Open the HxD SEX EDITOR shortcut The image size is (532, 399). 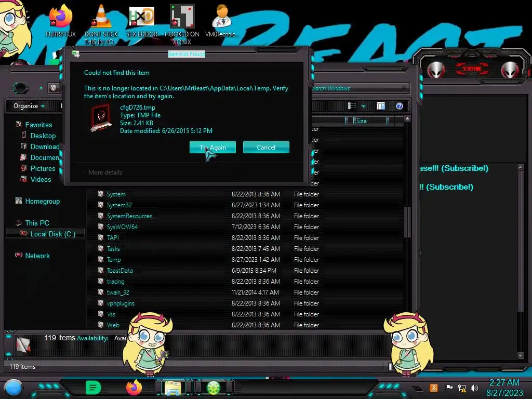click(x=142, y=21)
